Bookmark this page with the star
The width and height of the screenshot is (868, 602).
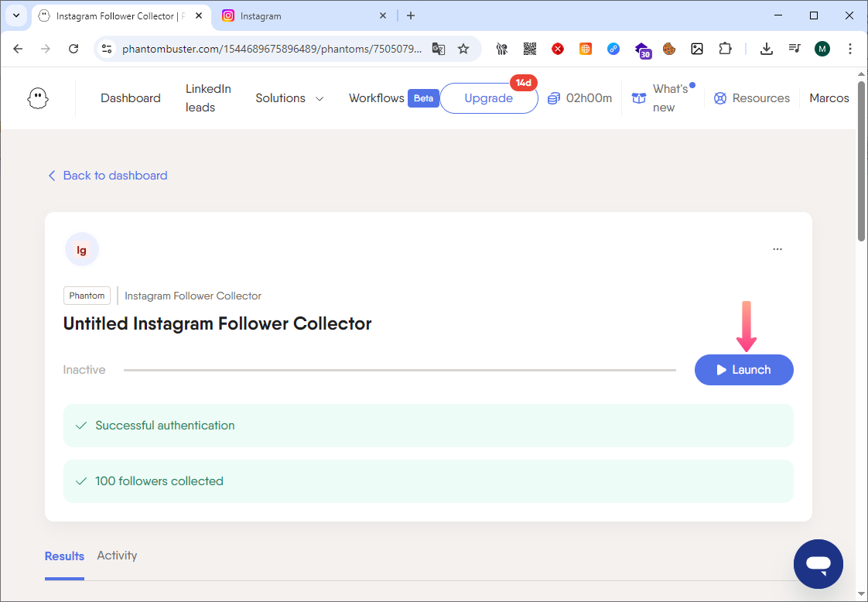coord(463,49)
